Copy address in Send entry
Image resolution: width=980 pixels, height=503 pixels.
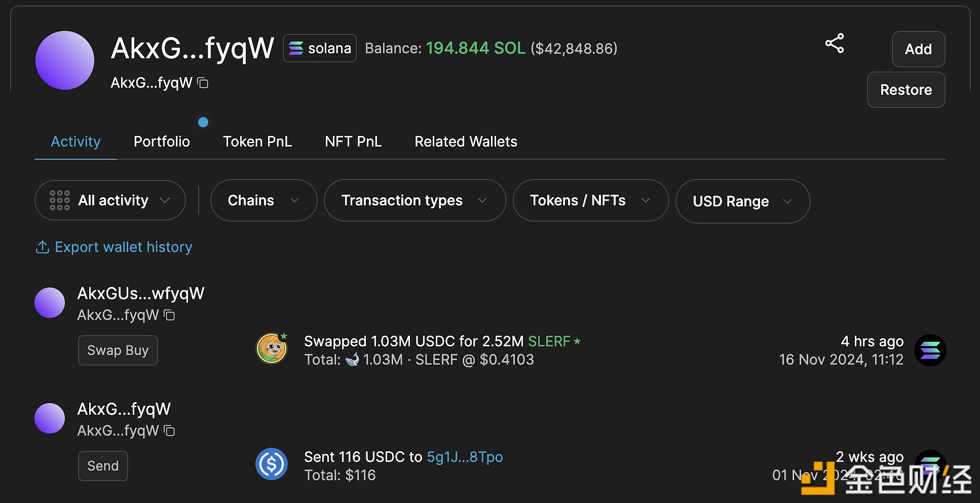pos(170,431)
